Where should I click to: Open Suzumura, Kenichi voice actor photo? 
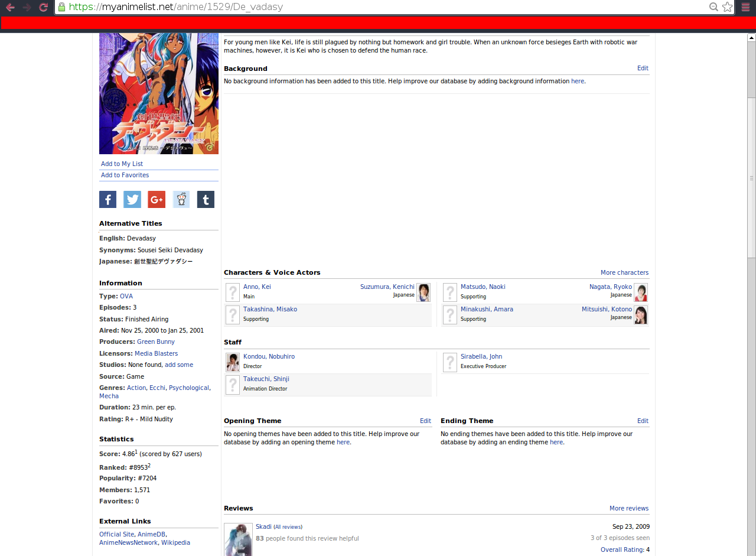[423, 292]
